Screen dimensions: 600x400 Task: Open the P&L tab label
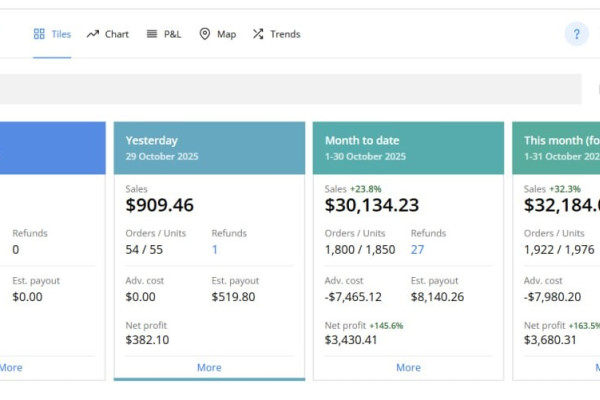click(172, 34)
